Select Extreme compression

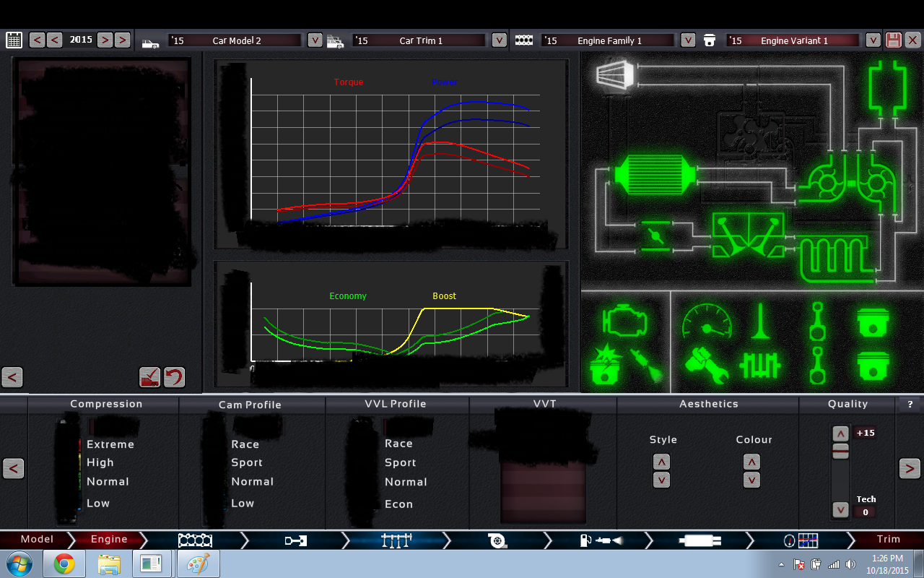(x=110, y=444)
